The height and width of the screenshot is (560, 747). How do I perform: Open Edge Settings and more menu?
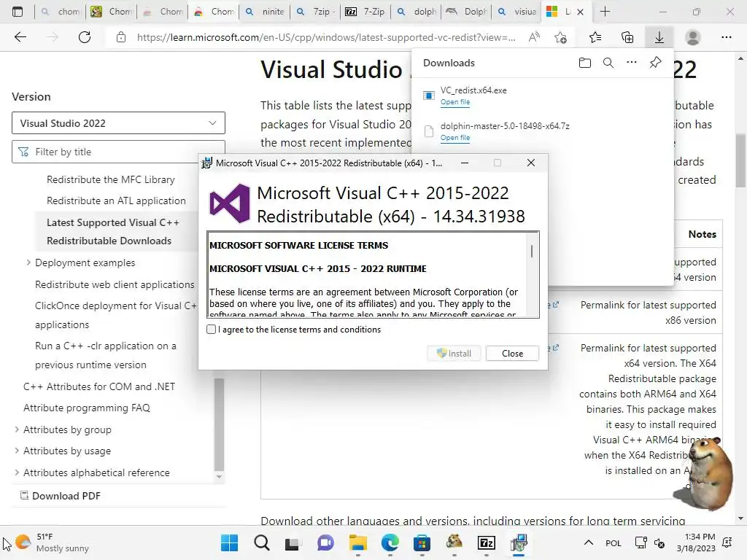pyautogui.click(x=726, y=37)
